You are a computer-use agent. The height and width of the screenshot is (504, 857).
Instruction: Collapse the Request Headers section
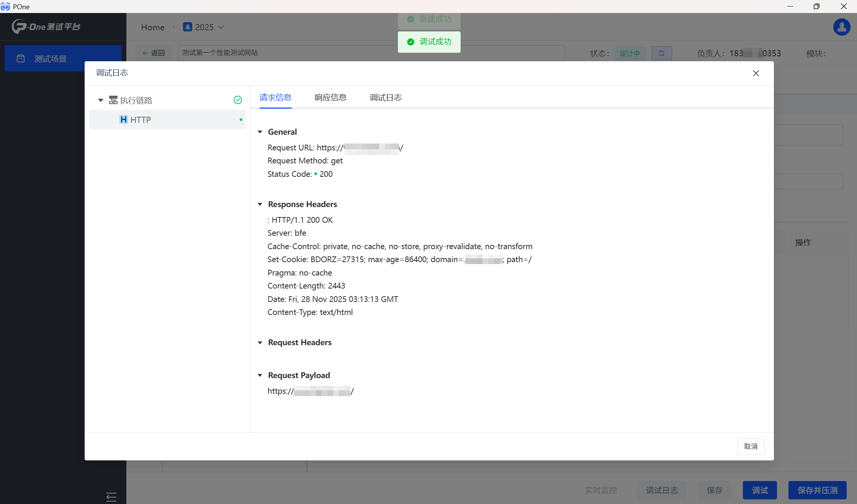[x=260, y=343]
